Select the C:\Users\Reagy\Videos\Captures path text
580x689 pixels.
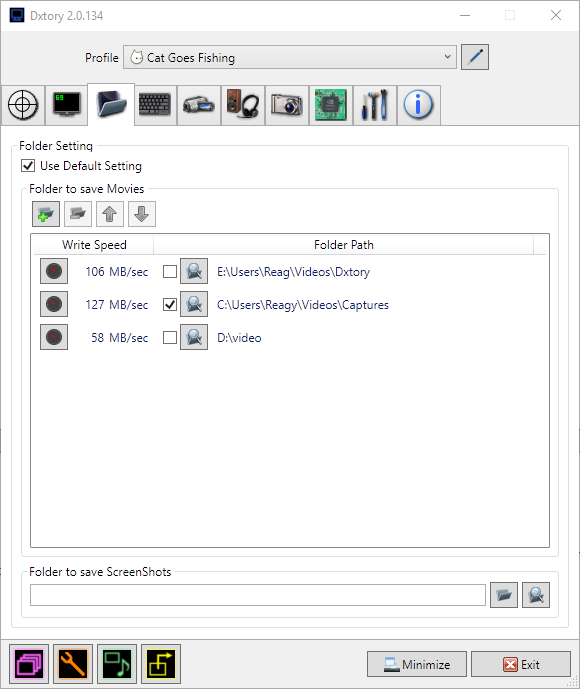coord(303,305)
